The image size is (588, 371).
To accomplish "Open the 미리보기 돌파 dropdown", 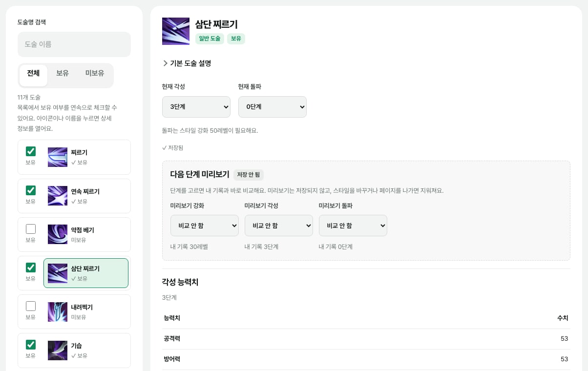I will pos(353,226).
